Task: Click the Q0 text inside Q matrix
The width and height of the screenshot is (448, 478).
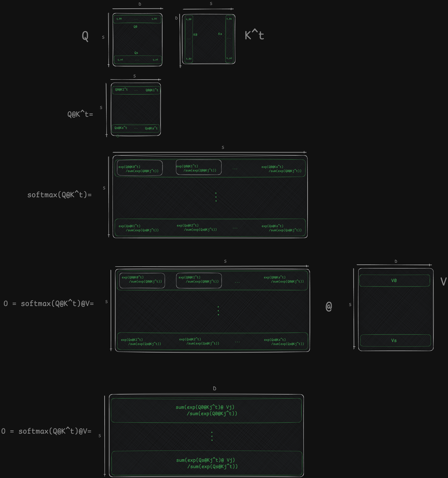Action: (135, 27)
